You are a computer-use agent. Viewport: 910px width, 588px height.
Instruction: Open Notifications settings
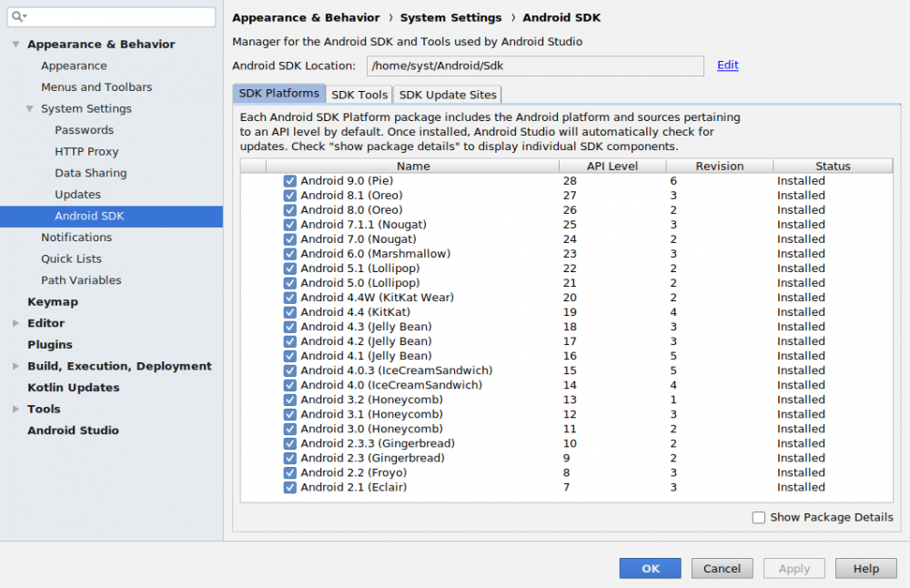pos(76,238)
